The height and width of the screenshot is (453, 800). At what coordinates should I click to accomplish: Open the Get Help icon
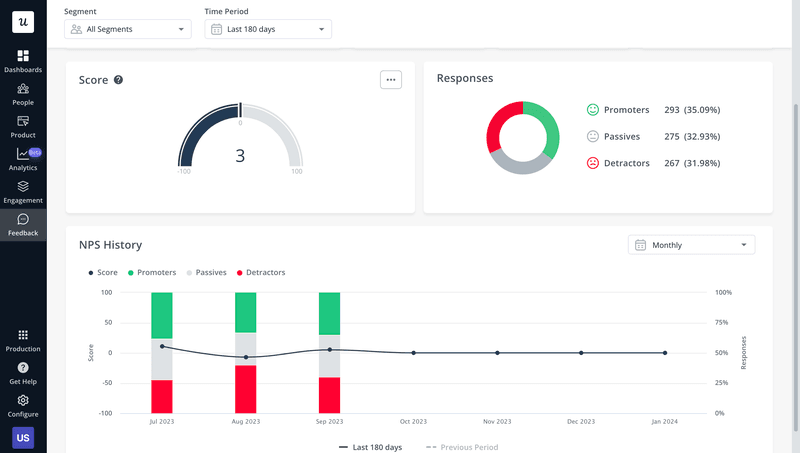click(23, 373)
